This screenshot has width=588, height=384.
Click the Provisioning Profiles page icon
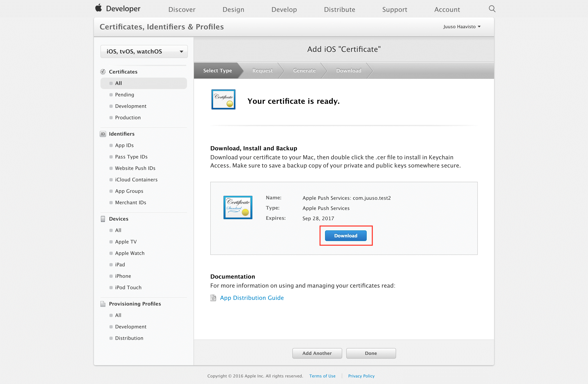click(103, 304)
